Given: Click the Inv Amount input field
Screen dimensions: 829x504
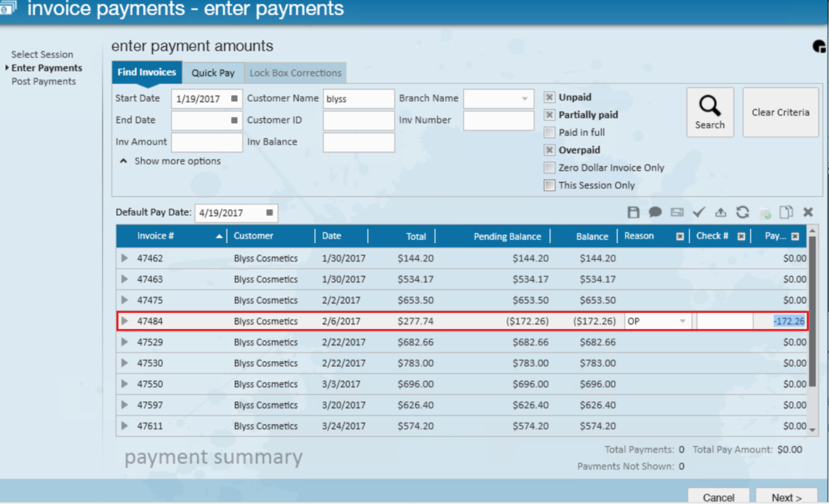Looking at the screenshot, I should (x=207, y=142).
